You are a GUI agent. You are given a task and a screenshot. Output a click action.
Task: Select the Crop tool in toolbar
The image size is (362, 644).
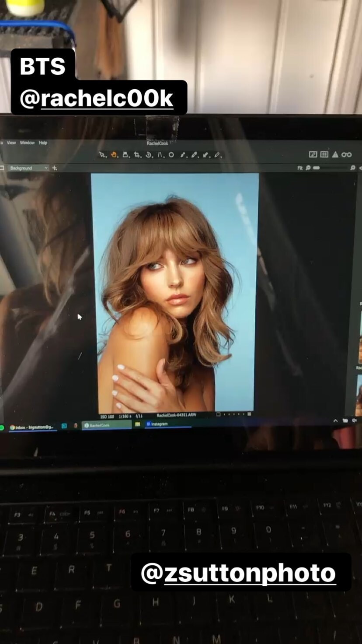coord(137,154)
